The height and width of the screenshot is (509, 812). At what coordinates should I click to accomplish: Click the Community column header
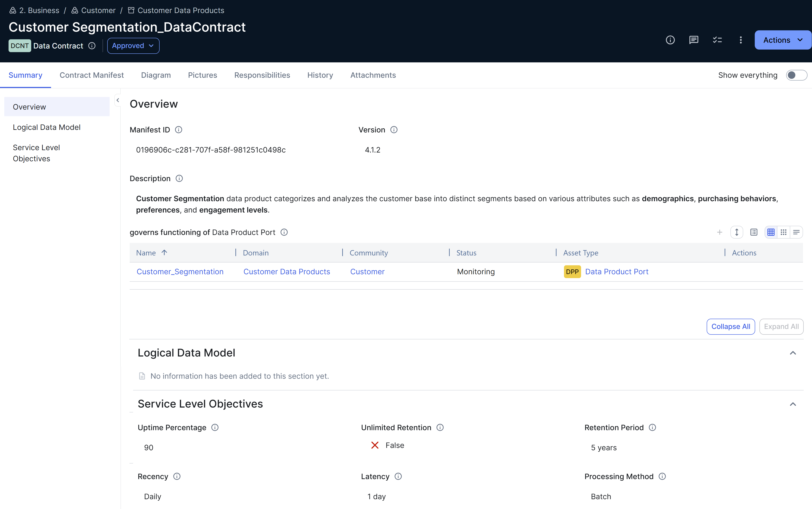click(x=369, y=253)
